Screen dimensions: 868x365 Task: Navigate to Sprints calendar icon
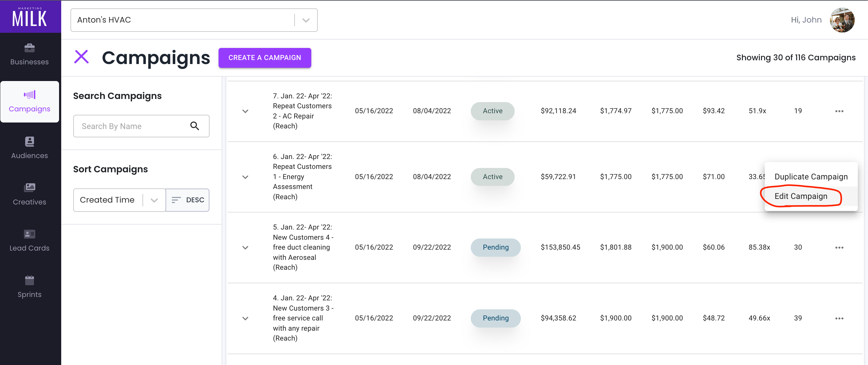[x=29, y=280]
